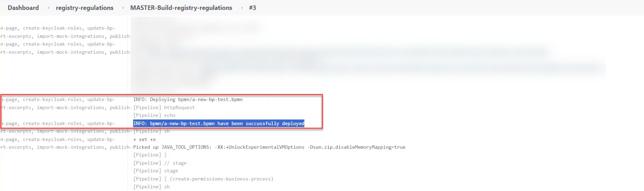Screen dimensions: 644x191
Task: Open MASTER-Build-registry-regulations breadcrumb link
Action: [x=181, y=8]
